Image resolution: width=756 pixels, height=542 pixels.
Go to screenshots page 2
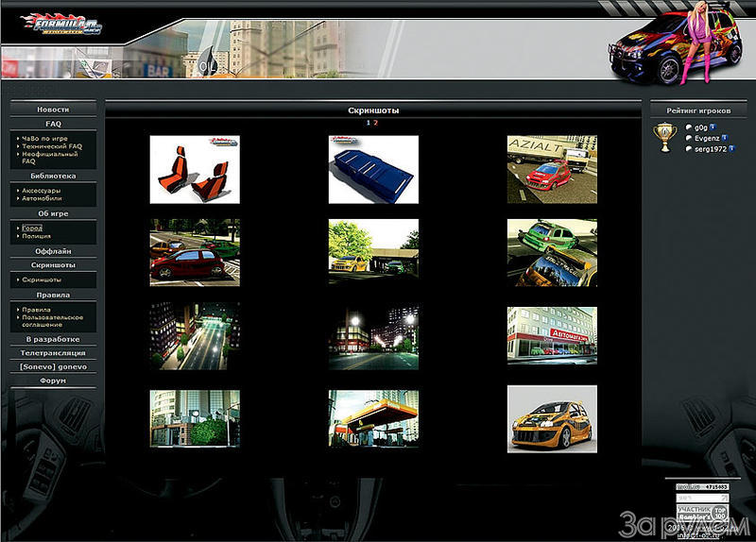(375, 123)
